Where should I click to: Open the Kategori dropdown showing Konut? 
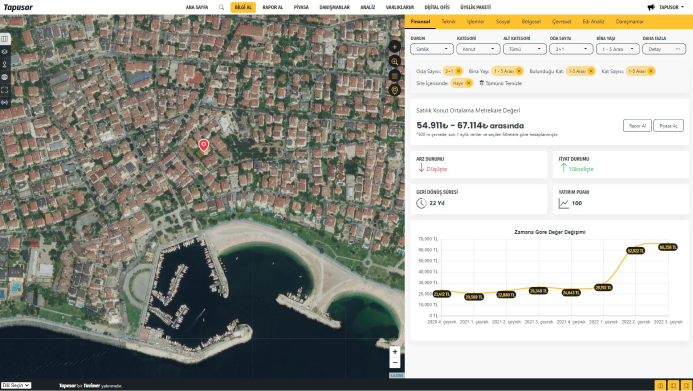478,49
